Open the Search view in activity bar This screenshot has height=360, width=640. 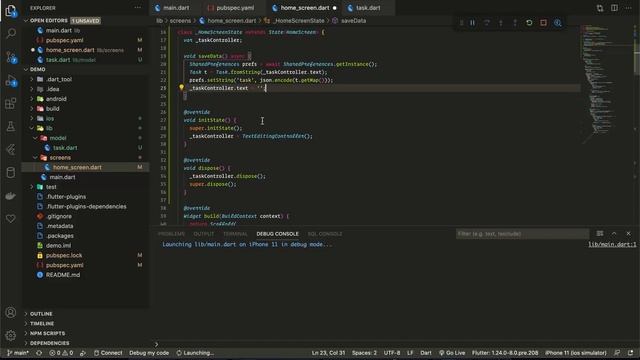pyautogui.click(x=11, y=33)
